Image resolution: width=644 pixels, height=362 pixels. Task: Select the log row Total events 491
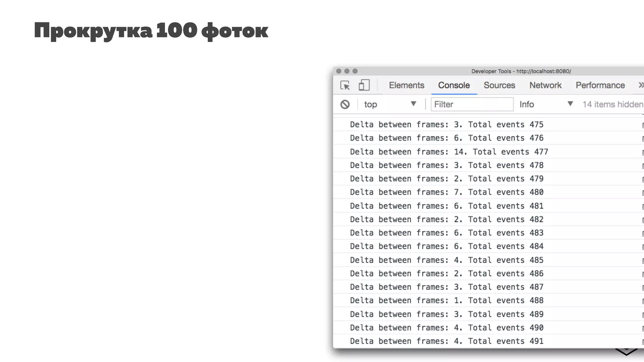click(x=488, y=342)
